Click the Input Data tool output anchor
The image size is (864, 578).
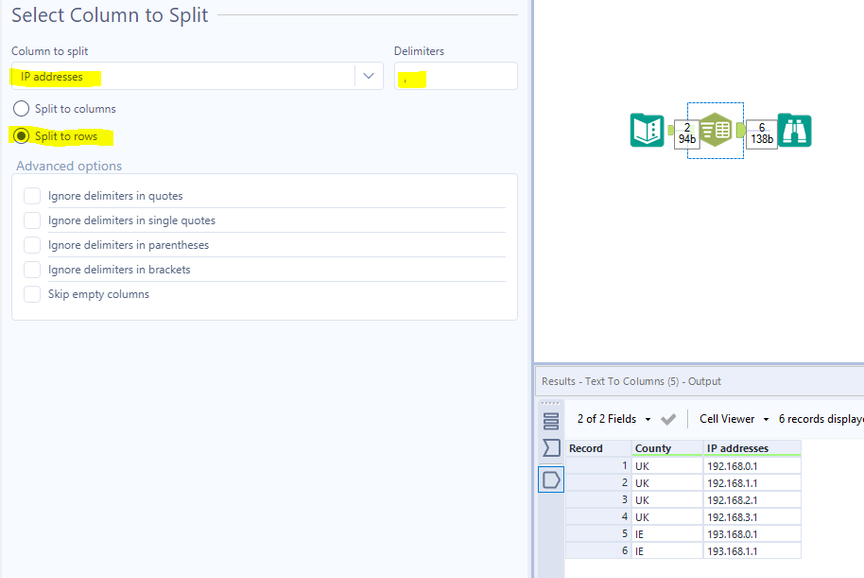pos(670,130)
